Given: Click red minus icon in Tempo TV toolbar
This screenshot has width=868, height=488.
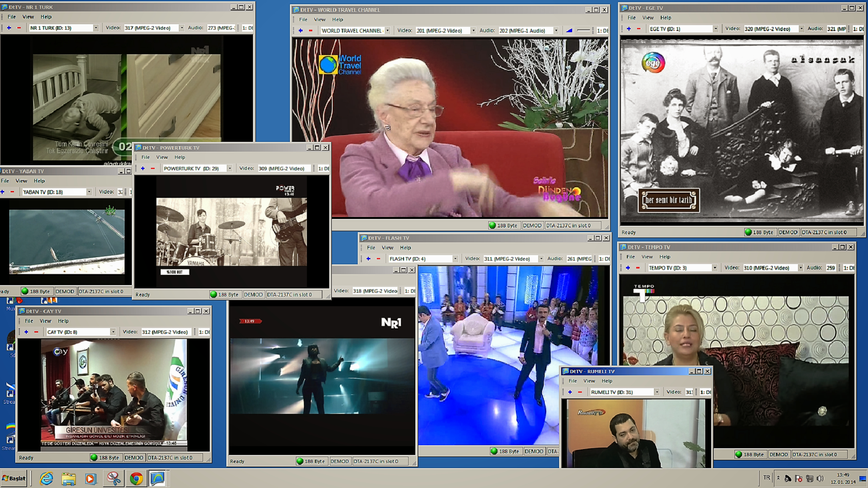Looking at the screenshot, I should click(x=638, y=268).
